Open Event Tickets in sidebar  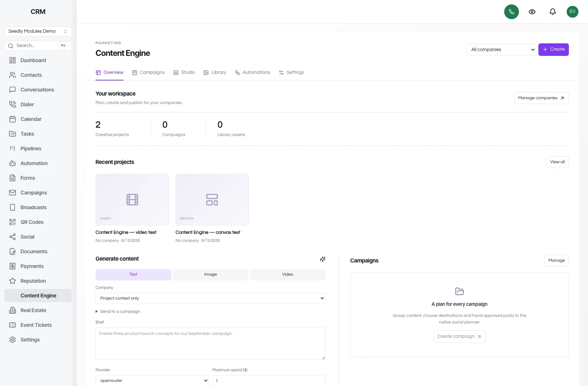(38, 325)
